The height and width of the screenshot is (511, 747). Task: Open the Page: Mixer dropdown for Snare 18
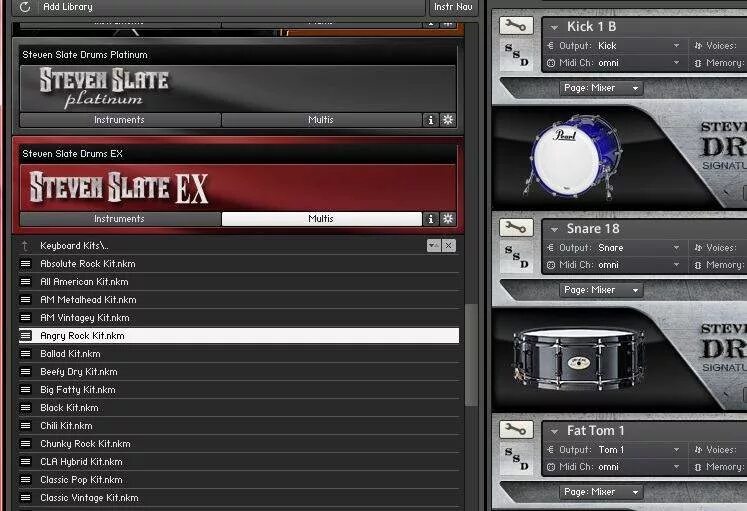pos(601,290)
